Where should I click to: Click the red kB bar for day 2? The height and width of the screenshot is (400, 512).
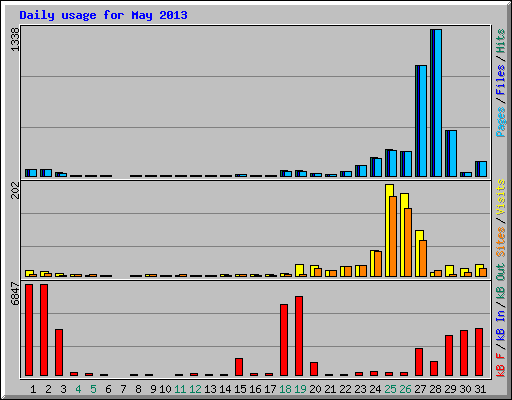click(44, 330)
